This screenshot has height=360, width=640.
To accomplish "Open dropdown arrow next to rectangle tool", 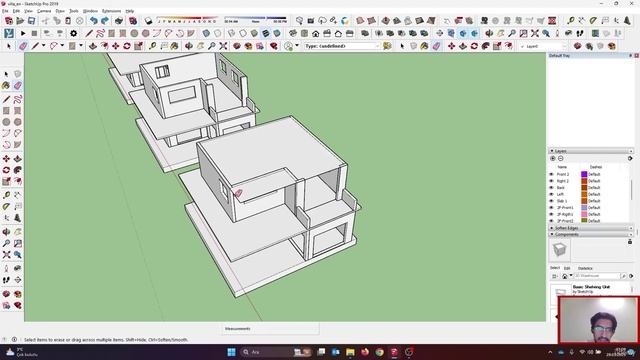I will coord(81,46).
